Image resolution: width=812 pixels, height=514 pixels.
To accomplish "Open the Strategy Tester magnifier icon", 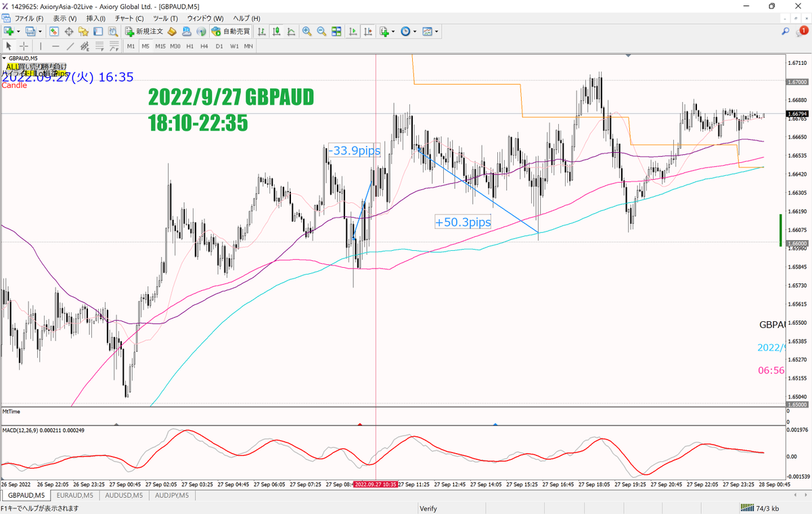I will (112, 31).
